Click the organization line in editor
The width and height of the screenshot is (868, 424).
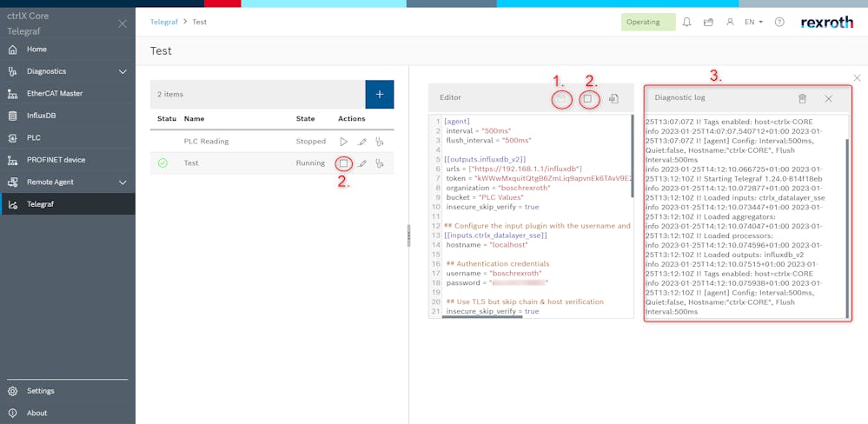[498, 188]
